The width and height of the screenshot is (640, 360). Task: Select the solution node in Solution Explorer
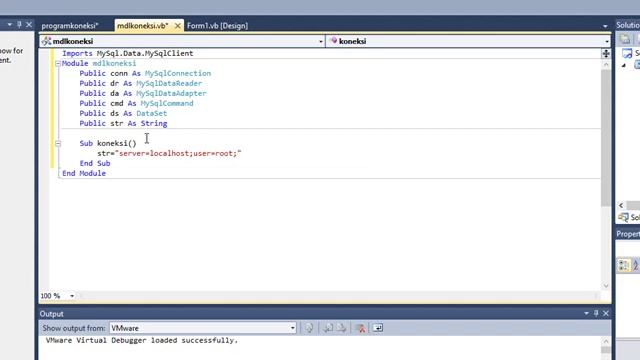click(631, 53)
